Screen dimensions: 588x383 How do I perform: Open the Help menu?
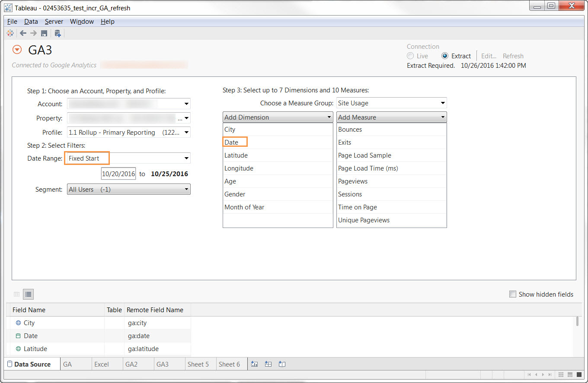point(108,21)
